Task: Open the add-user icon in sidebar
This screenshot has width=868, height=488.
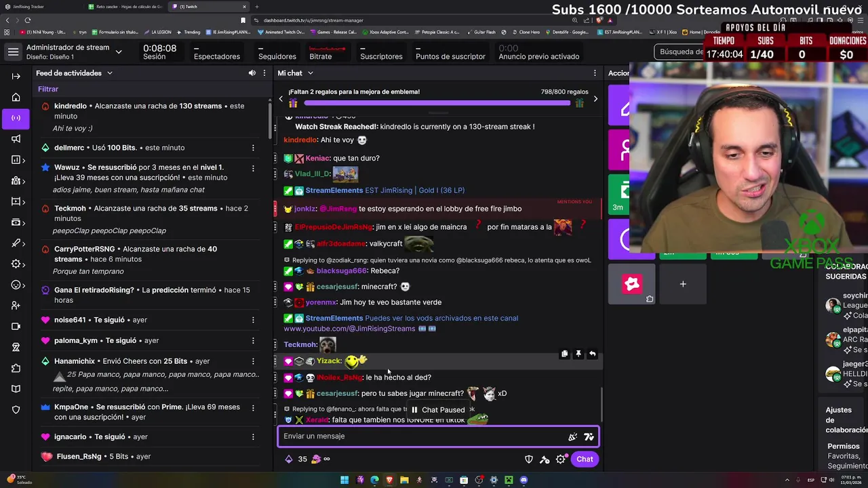Action: [16, 306]
